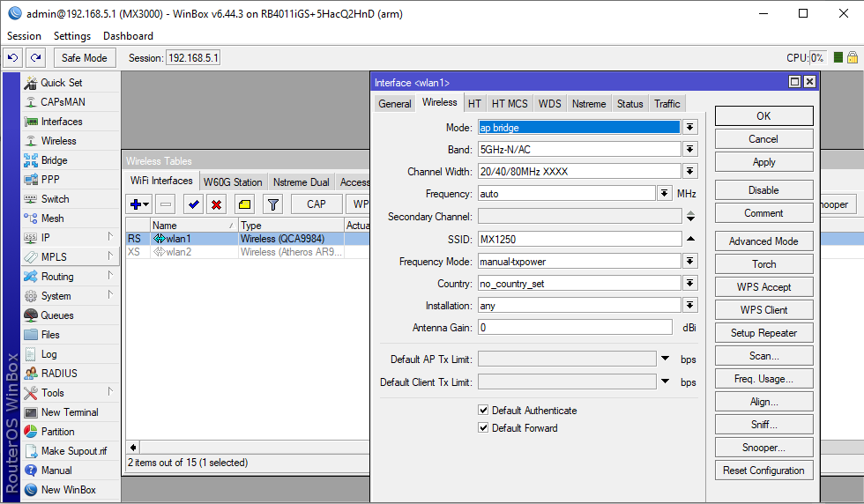
Task: Switch to the Nstreme tab
Action: 589,104
